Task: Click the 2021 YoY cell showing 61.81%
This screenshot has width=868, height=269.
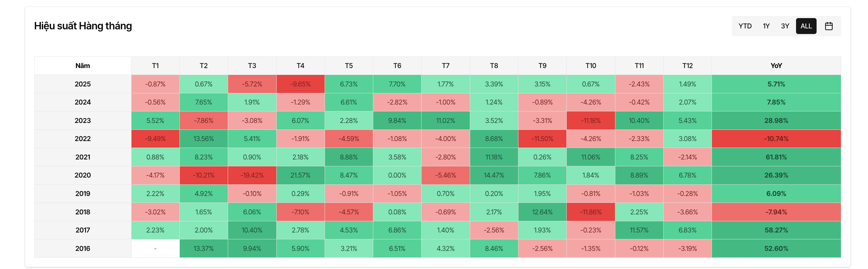Action: point(776,157)
